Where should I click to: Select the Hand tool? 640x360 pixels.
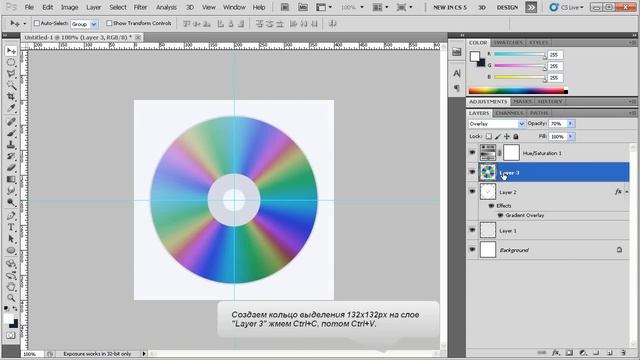[x=11, y=287]
